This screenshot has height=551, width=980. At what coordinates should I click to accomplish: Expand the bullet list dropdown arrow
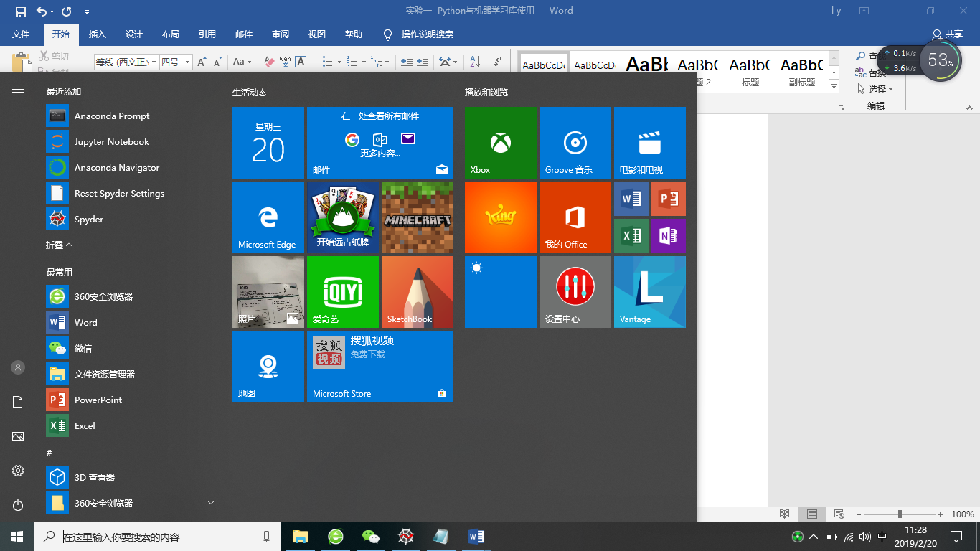[339, 62]
